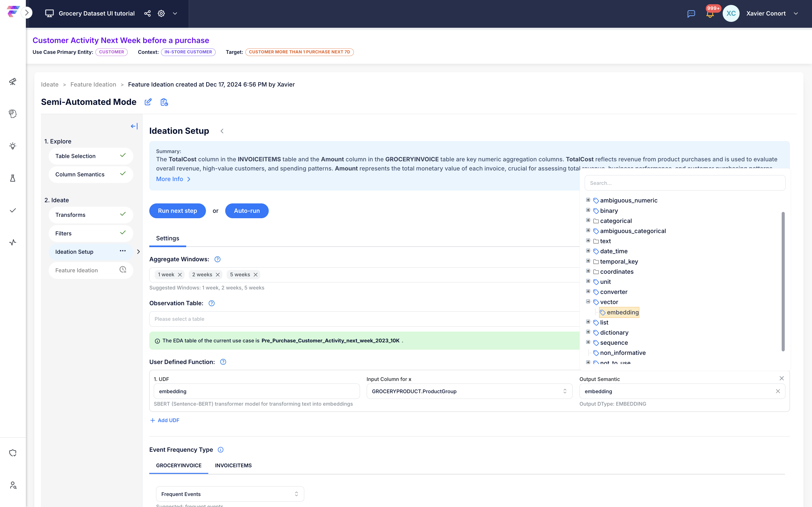Open the share icon in header
This screenshot has height=507, width=812.
[147, 13]
